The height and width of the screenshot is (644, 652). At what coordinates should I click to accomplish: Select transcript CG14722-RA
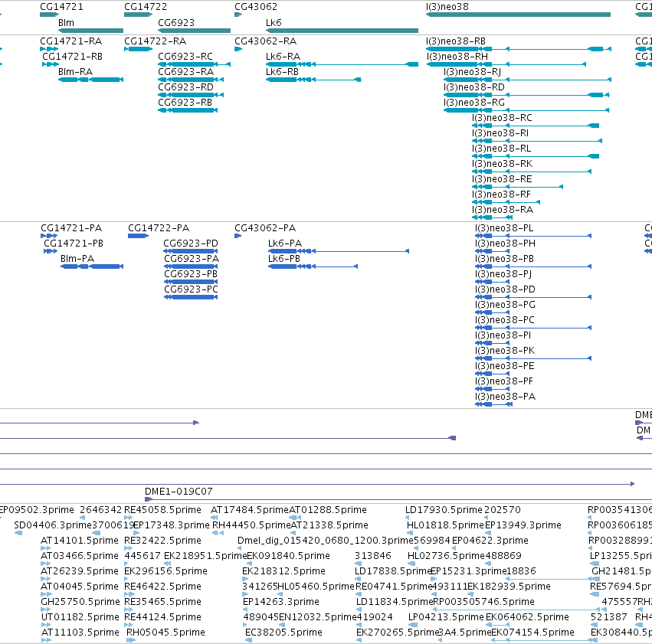point(139,49)
